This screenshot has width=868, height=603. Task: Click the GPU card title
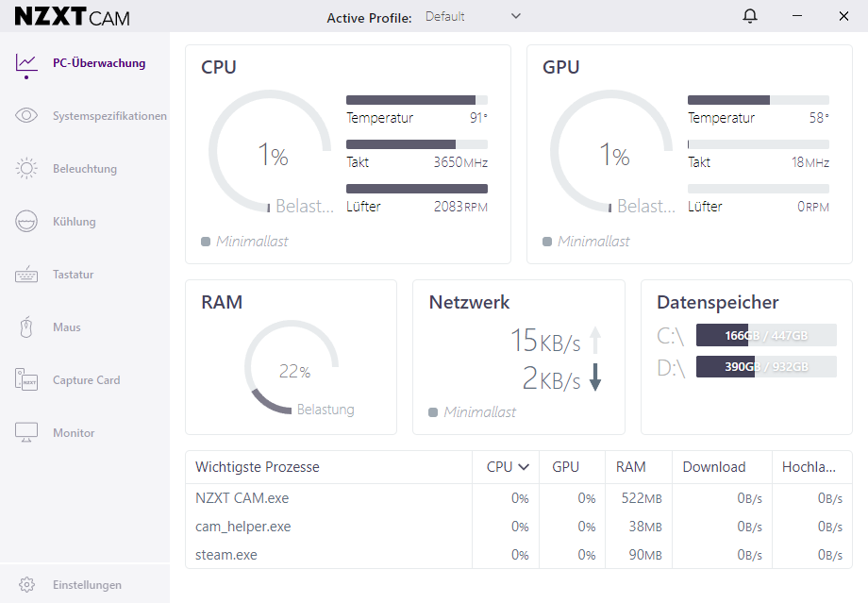click(560, 67)
